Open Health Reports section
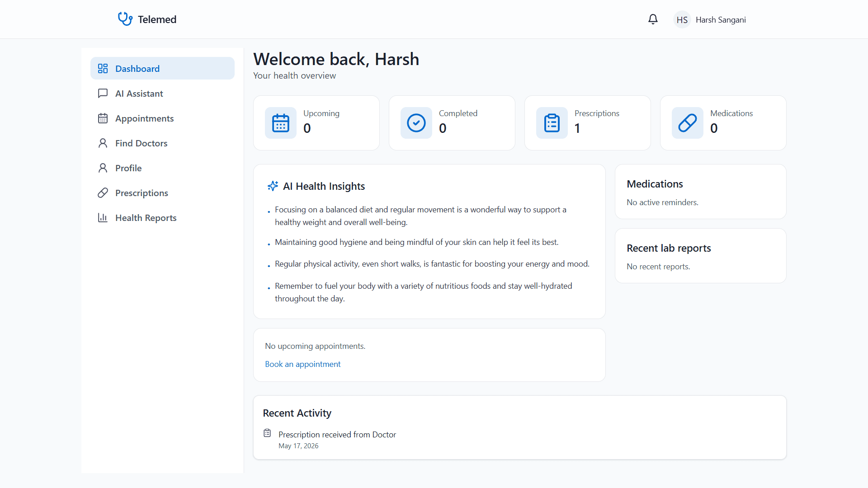Viewport: 868px width, 488px height. click(162, 217)
